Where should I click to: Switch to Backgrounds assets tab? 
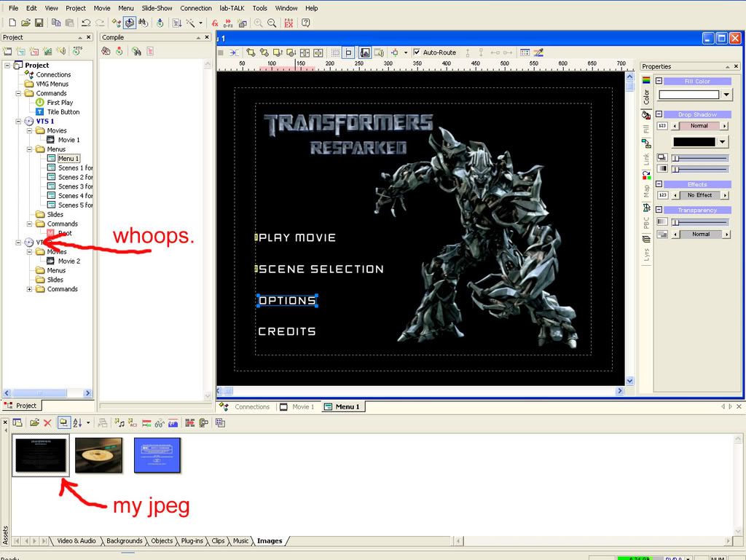tap(124, 540)
